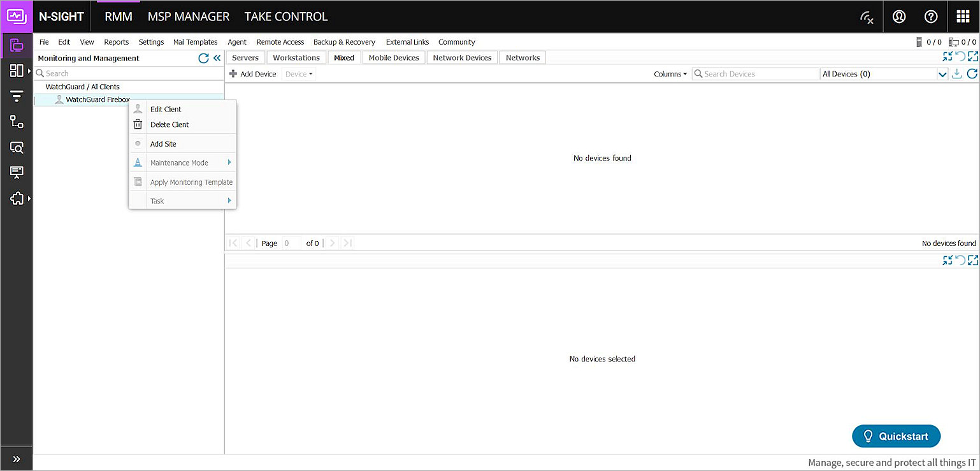Image resolution: width=980 pixels, height=471 pixels.
Task: Open the Device dropdown in the toolbar
Action: click(299, 74)
